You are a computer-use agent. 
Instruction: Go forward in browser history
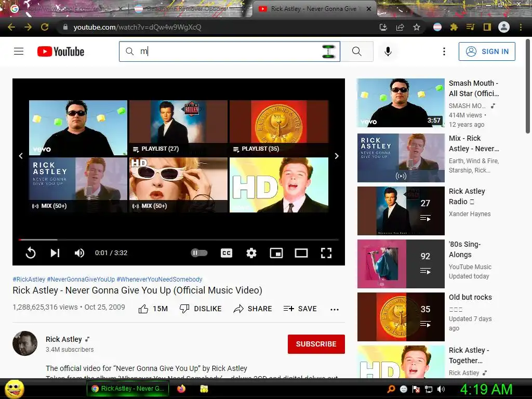(28, 27)
